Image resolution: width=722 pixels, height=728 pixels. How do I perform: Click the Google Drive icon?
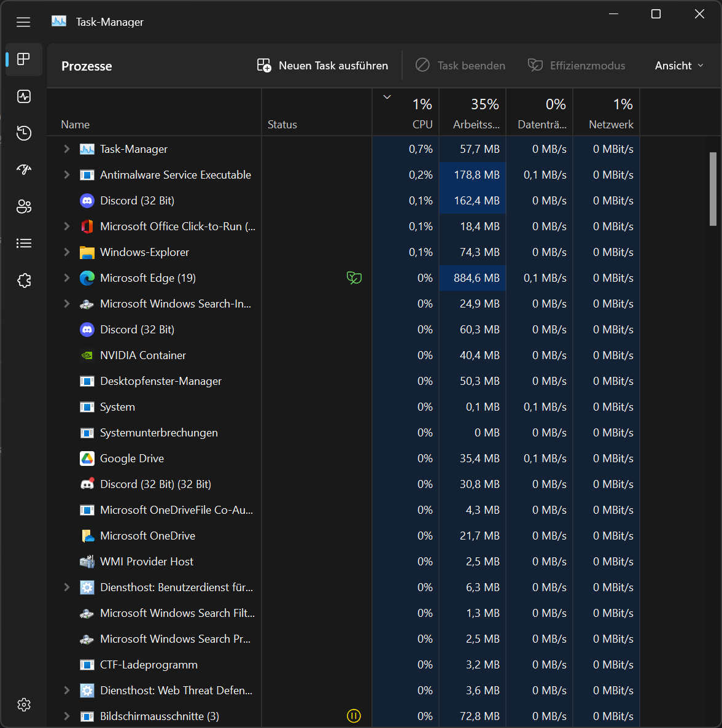point(87,459)
